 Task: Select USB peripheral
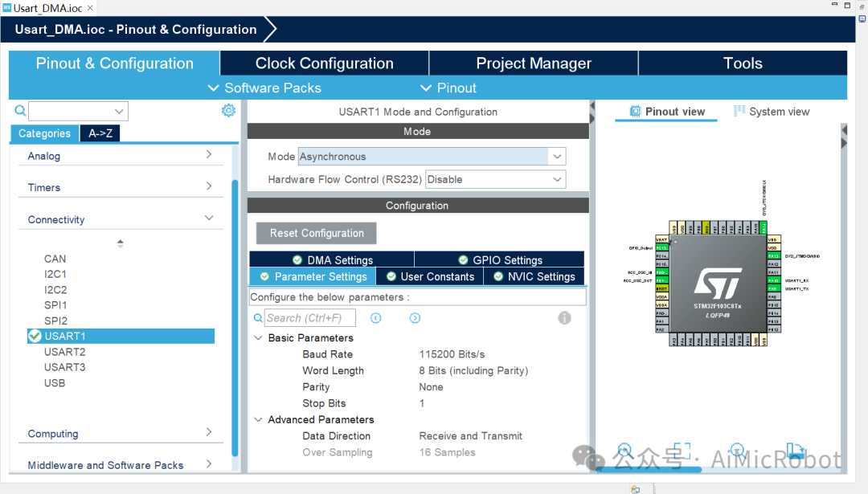click(55, 383)
